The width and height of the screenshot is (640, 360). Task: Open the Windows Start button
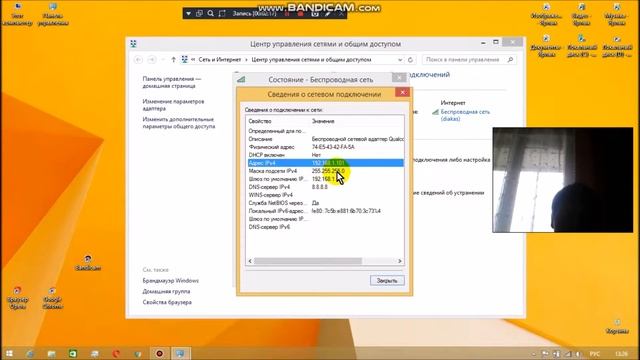(9, 353)
